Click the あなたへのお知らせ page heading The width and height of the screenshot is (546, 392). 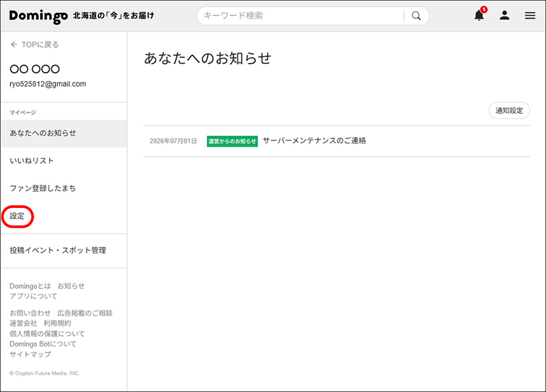coord(207,58)
